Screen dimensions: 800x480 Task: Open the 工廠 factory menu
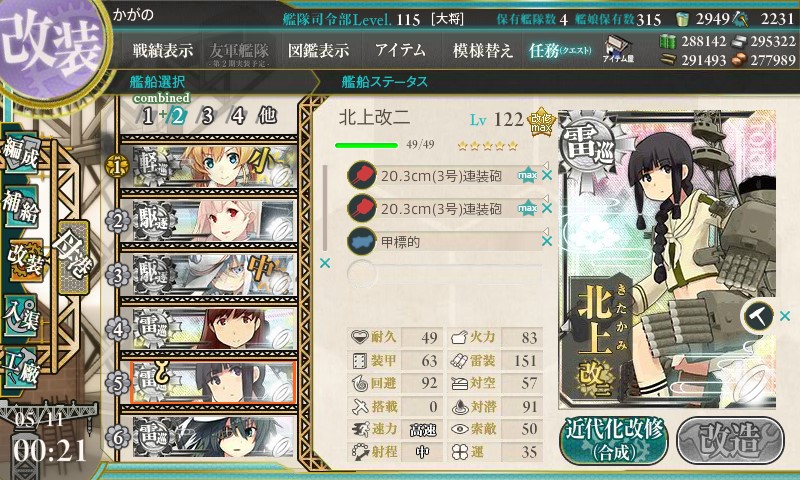tap(21, 368)
